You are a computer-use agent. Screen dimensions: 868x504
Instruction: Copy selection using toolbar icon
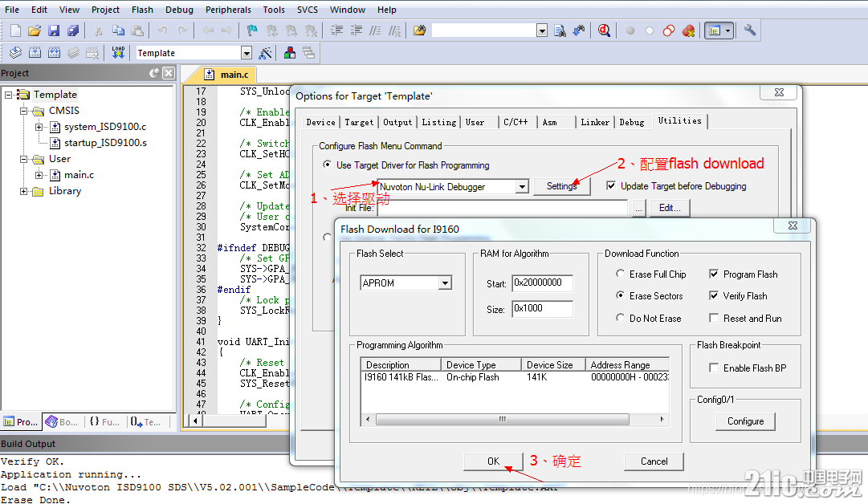coord(118,30)
